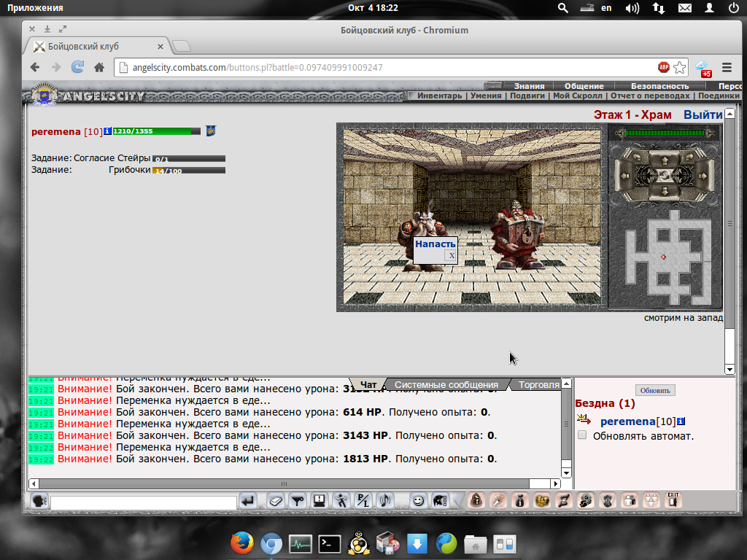
Task: Close the Напасть popup with the X
Action: tap(451, 256)
